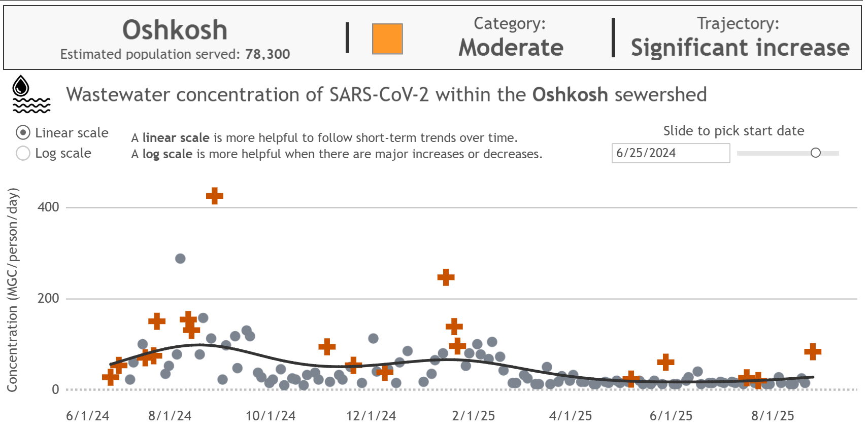The image size is (868, 431).
Task: Click the orange cross near 2/1/25 at 250
Action: 446,277
